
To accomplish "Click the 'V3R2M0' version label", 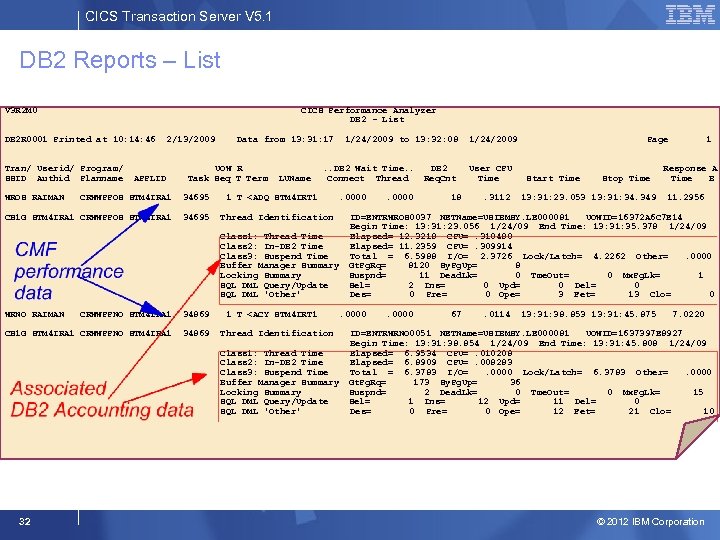I will pos(21,111).
